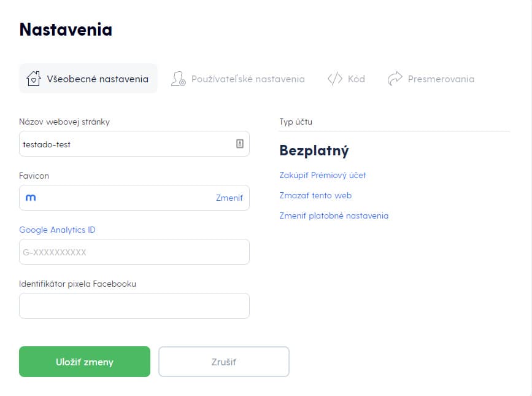Click the favicon 'm' logo image
Image resolution: width=532 pixels, height=396 pixels.
pyautogui.click(x=31, y=198)
